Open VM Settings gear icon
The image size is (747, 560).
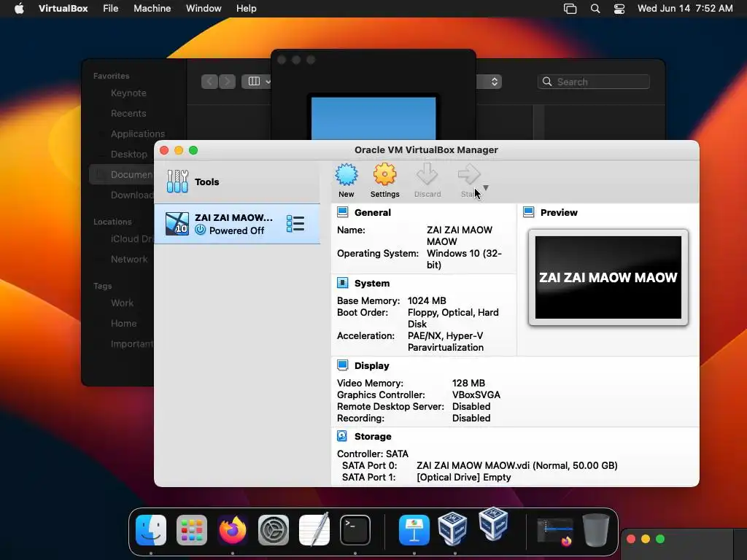pyautogui.click(x=384, y=174)
